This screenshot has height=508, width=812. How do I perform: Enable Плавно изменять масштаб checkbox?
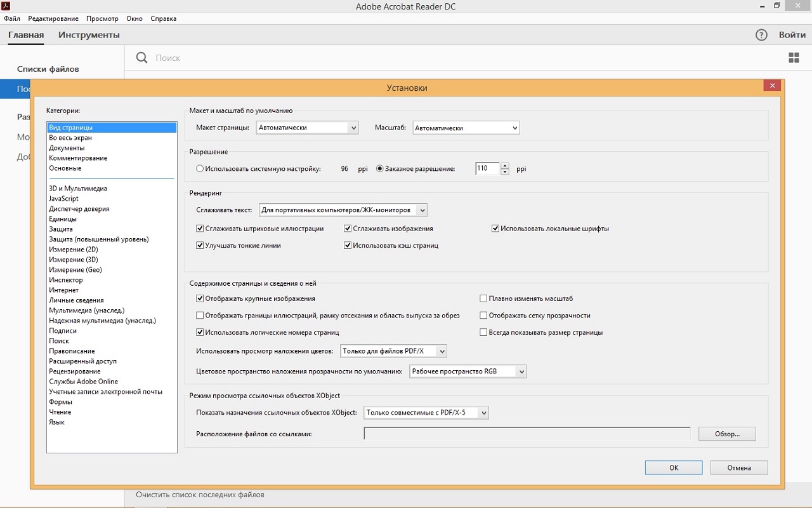[x=483, y=298]
